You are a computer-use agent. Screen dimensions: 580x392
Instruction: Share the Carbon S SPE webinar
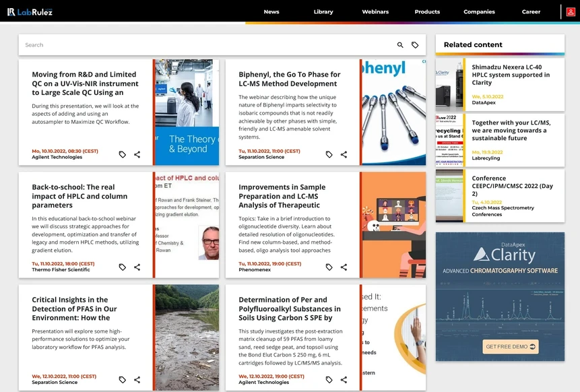(344, 380)
